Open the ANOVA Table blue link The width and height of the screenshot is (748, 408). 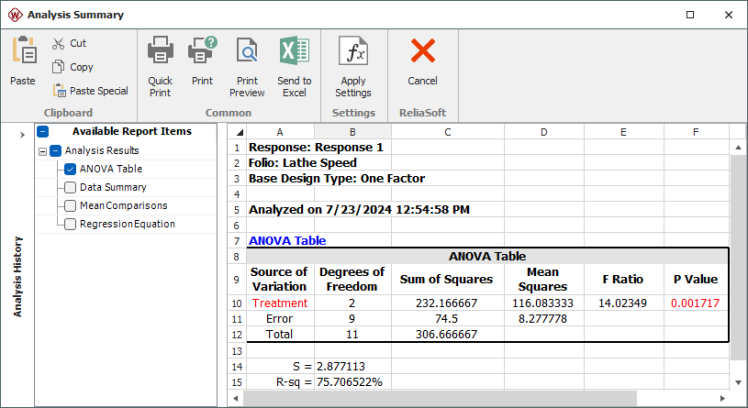point(286,241)
